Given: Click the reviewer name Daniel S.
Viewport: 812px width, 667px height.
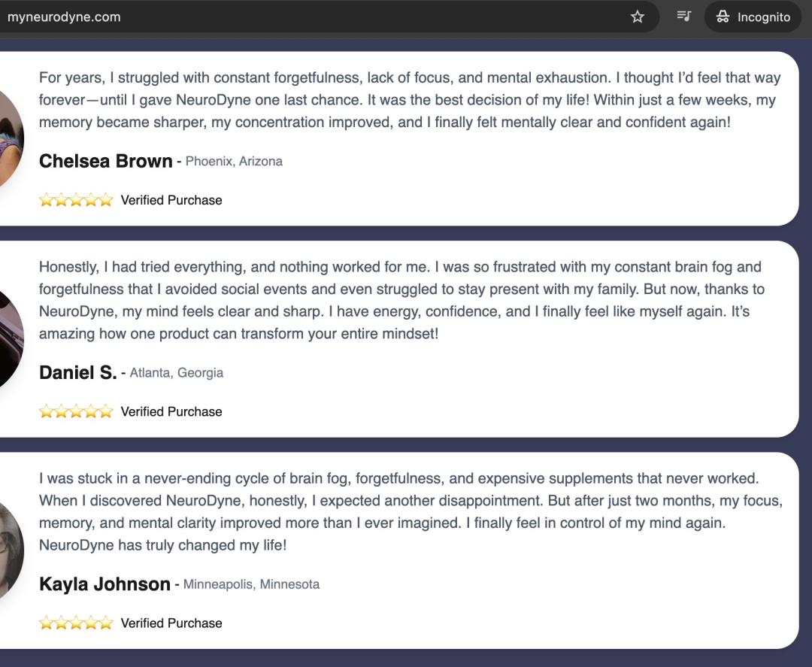Looking at the screenshot, I should 78,372.
